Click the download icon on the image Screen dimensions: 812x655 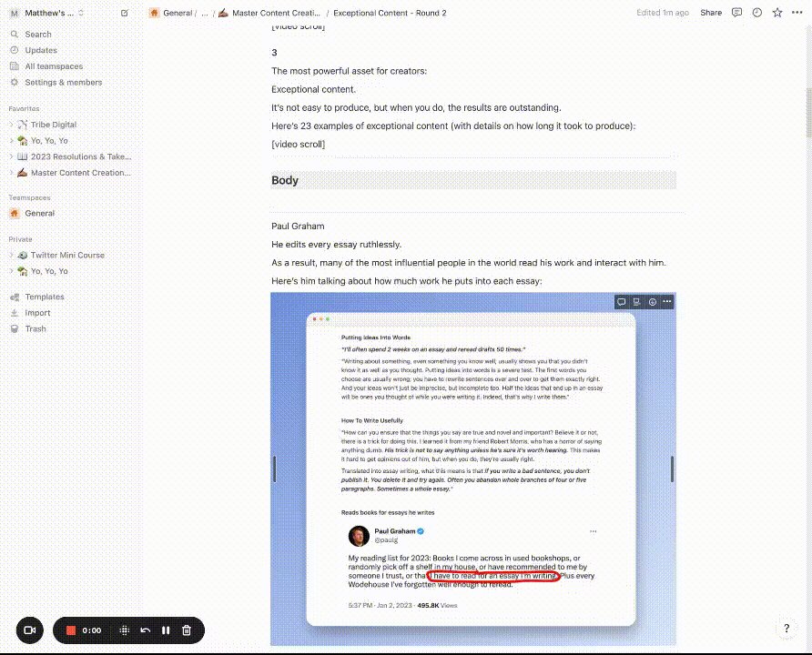point(653,302)
